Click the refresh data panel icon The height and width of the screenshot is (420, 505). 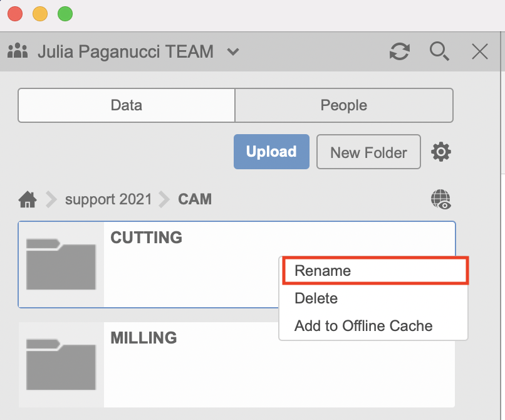[399, 51]
